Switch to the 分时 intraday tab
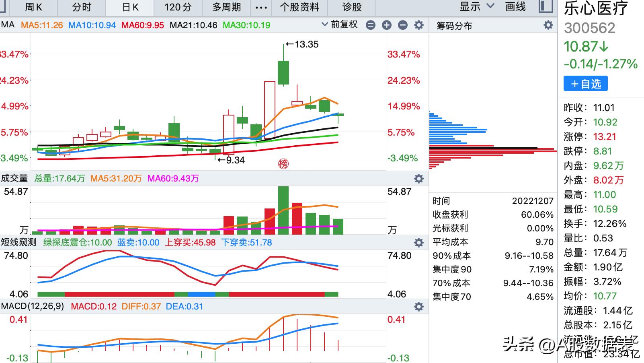 [82, 7]
